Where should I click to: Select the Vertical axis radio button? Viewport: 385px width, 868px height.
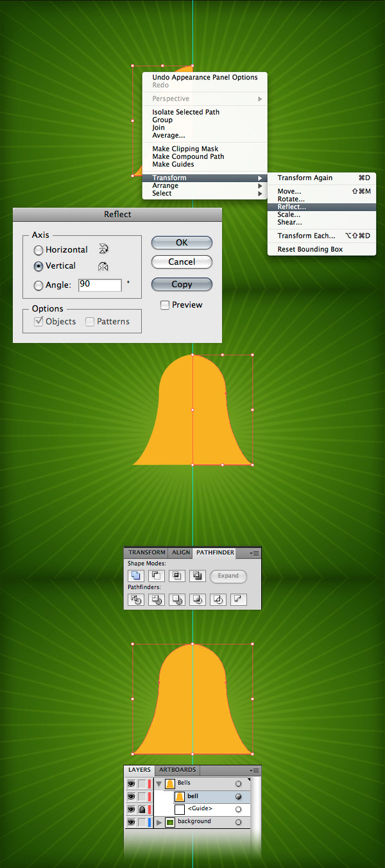click(38, 266)
